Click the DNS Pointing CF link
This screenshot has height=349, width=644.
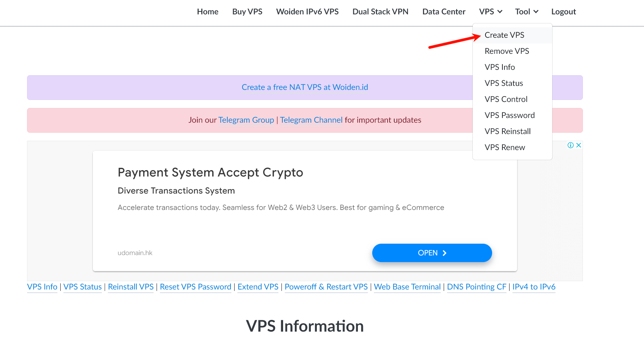[476, 287]
